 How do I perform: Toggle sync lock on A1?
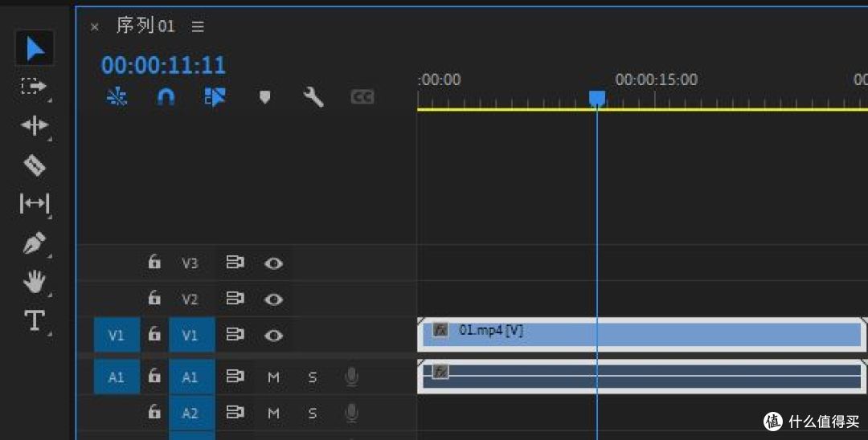click(x=235, y=377)
